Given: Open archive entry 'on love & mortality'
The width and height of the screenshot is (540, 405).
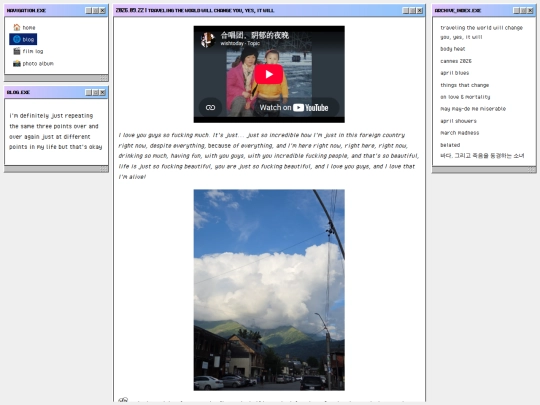Looking at the screenshot, I should tap(465, 97).
